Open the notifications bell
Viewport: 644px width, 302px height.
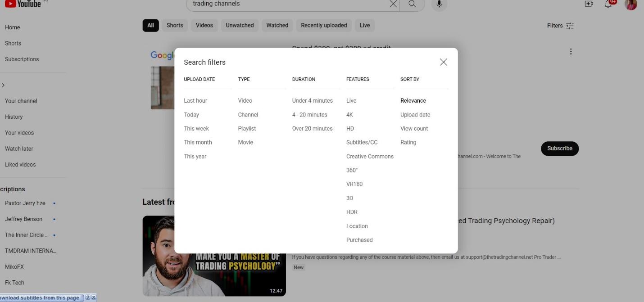tap(608, 4)
